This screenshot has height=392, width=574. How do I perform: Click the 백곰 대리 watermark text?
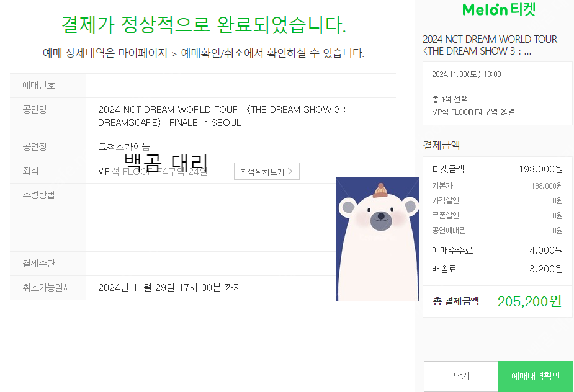tap(166, 163)
